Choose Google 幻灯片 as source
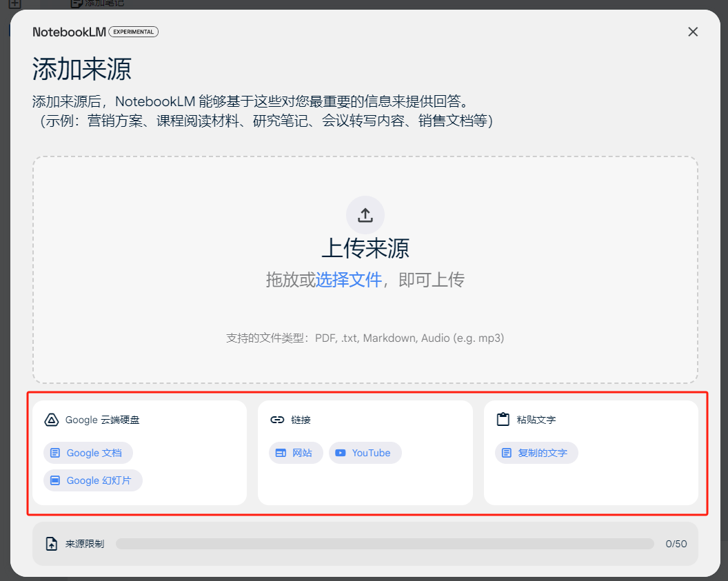Image resolution: width=728 pixels, height=581 pixels. pos(93,480)
